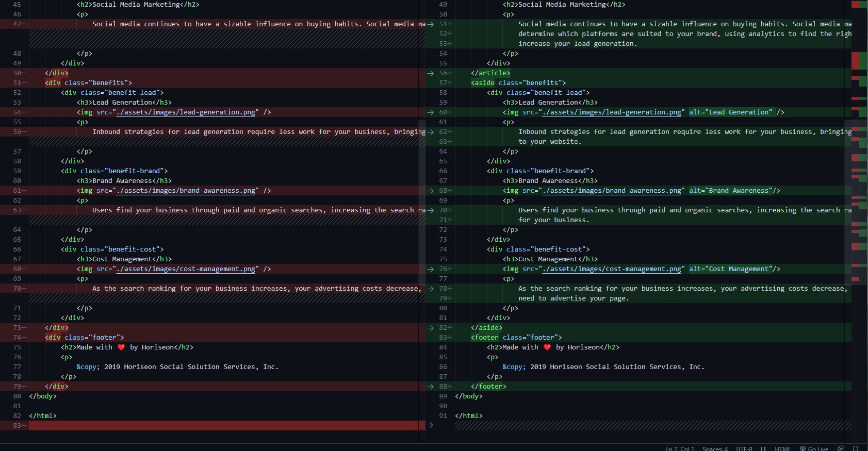Click </article> tag on right line 56
The image size is (868, 451).
point(490,73)
